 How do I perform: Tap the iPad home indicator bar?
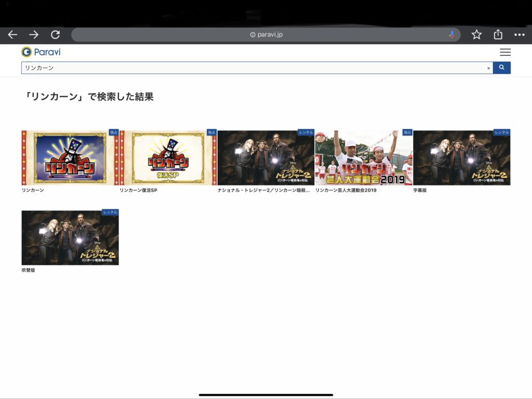pyautogui.click(x=266, y=395)
